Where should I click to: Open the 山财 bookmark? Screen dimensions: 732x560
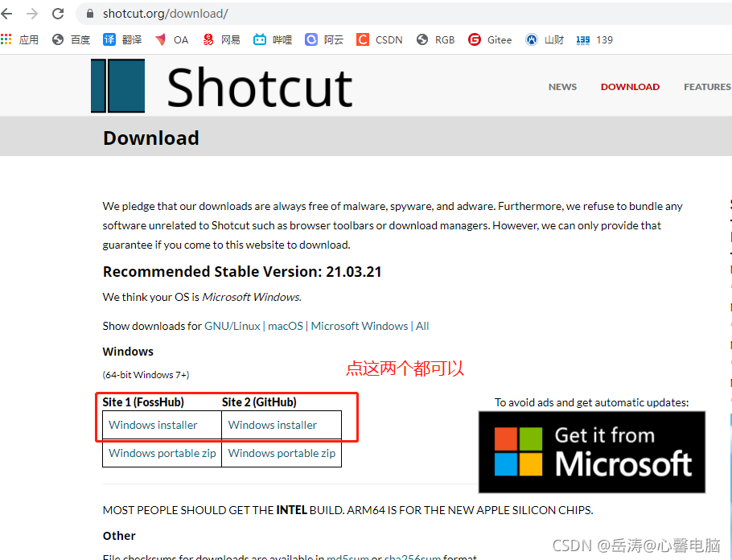[545, 39]
